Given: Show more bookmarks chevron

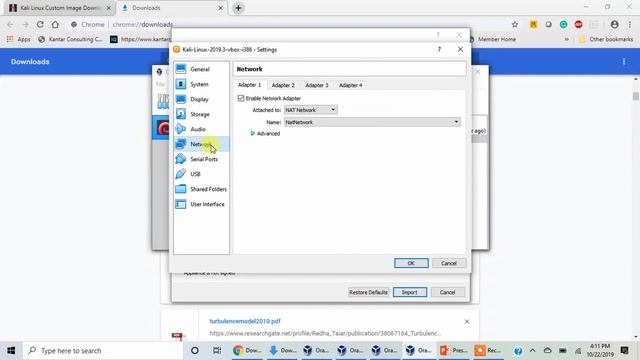Looking at the screenshot, I should [x=567, y=39].
